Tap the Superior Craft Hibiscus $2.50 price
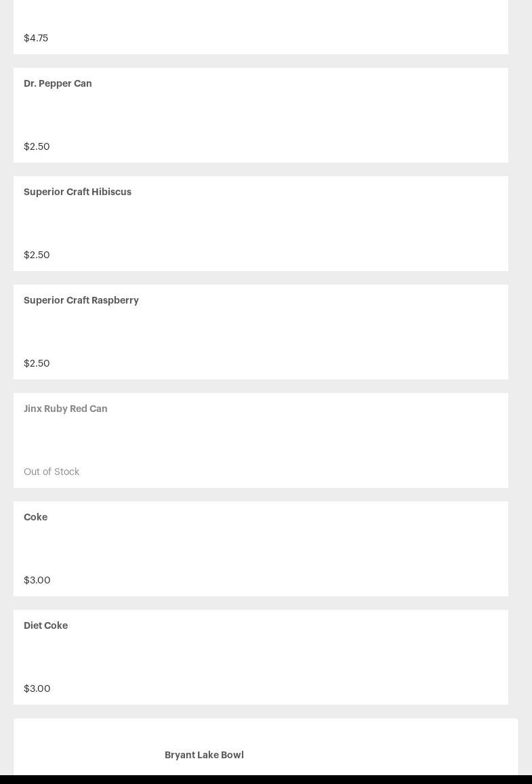This screenshot has height=784, width=532. [37, 255]
